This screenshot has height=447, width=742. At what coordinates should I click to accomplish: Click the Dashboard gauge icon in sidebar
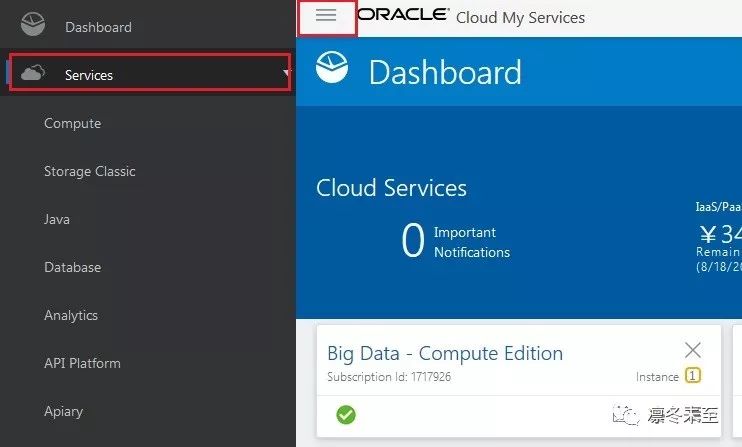[33, 25]
